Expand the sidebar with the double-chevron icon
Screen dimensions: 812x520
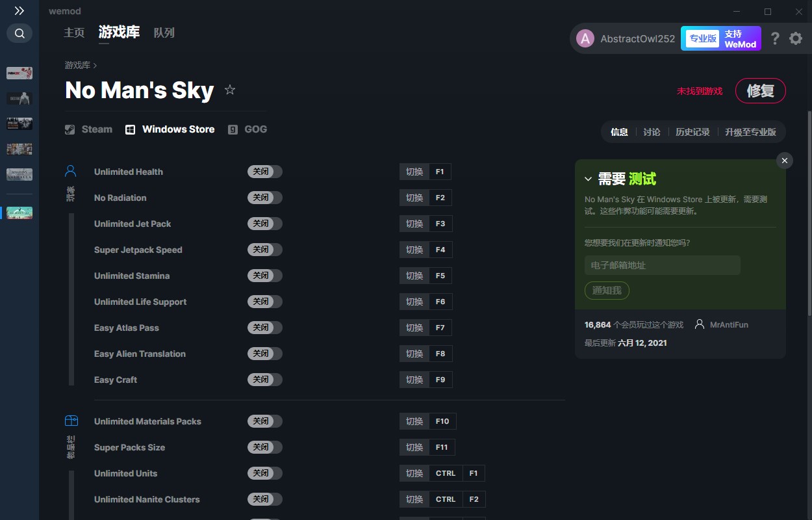(x=19, y=11)
